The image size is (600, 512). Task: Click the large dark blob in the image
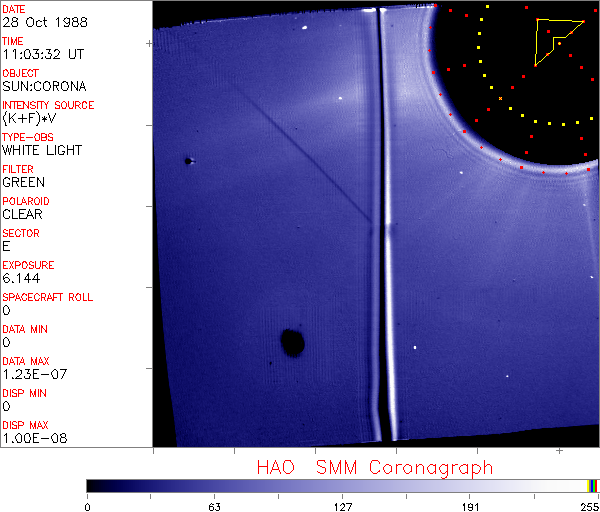[x=293, y=342]
